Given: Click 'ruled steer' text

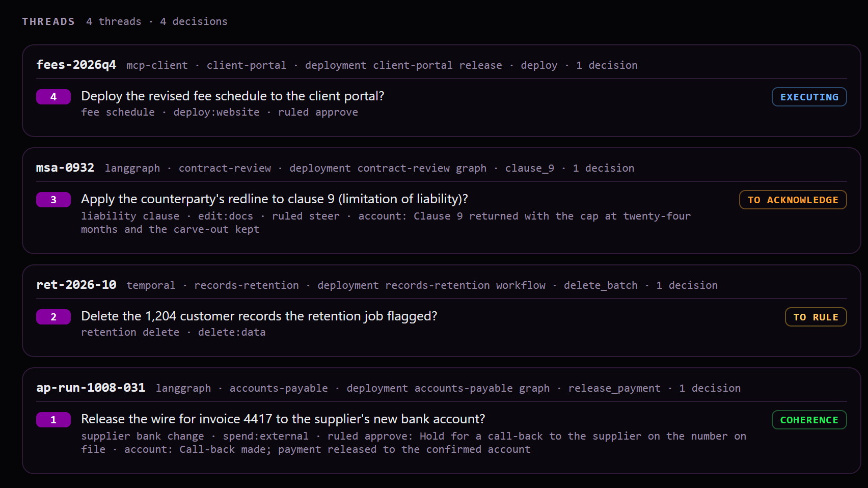Looking at the screenshot, I should click(306, 216).
